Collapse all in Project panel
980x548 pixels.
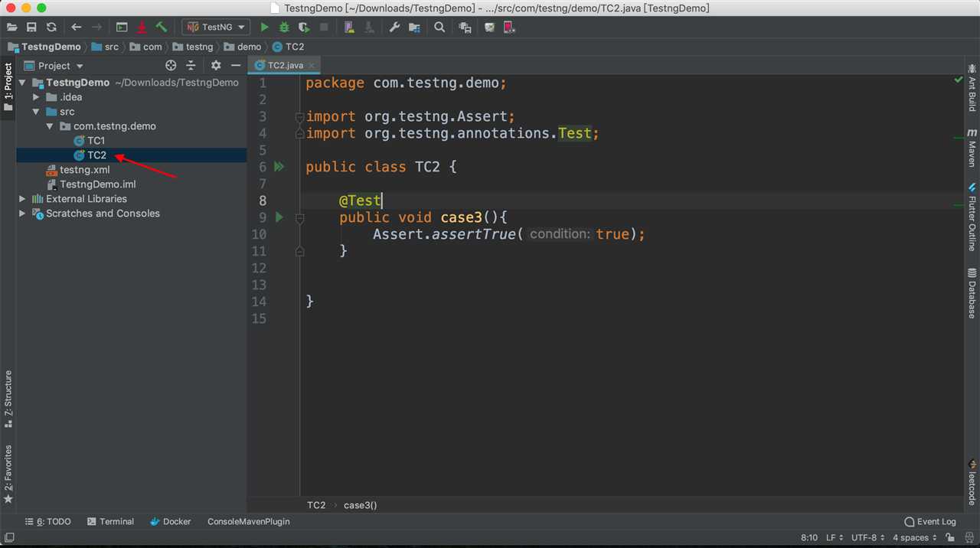pyautogui.click(x=191, y=66)
